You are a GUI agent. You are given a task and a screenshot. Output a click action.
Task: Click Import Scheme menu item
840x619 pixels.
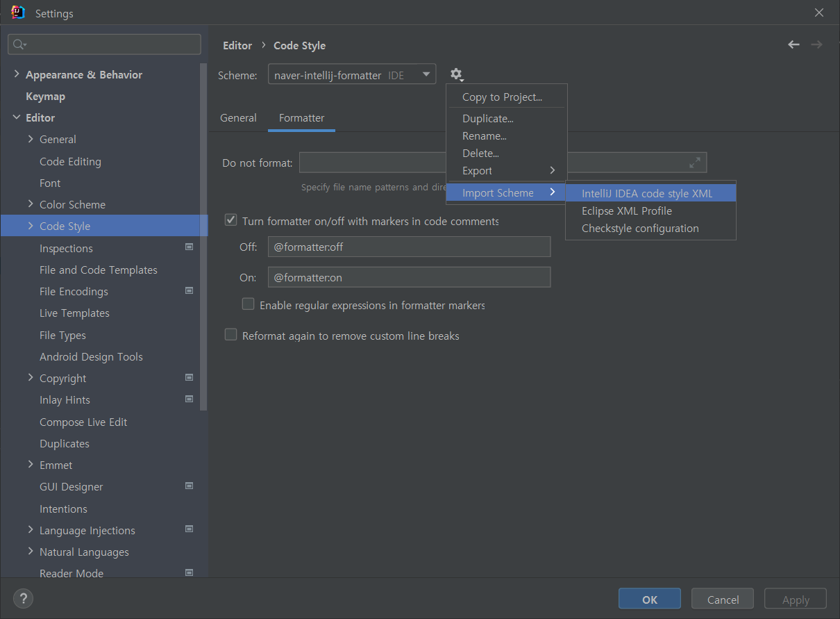(x=507, y=193)
